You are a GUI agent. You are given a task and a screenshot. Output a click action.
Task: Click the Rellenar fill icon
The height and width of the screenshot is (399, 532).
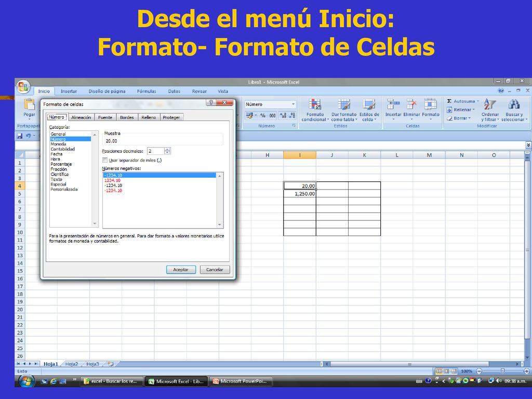pyautogui.click(x=449, y=110)
